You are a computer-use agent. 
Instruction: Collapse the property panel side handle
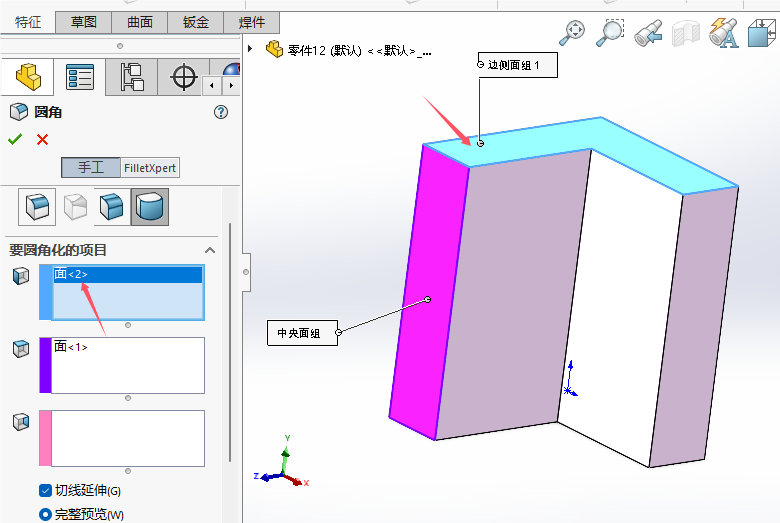click(x=246, y=272)
